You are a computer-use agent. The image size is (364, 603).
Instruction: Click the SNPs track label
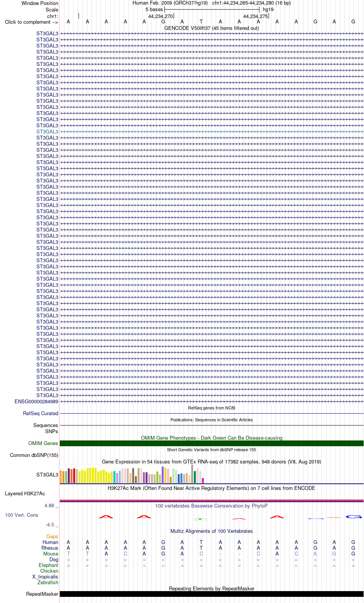pyautogui.click(x=52, y=431)
